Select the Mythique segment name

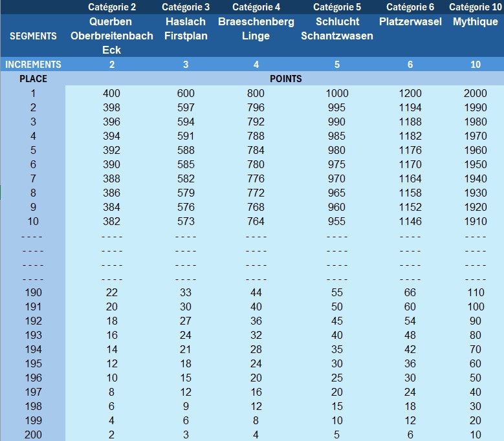[x=476, y=21]
